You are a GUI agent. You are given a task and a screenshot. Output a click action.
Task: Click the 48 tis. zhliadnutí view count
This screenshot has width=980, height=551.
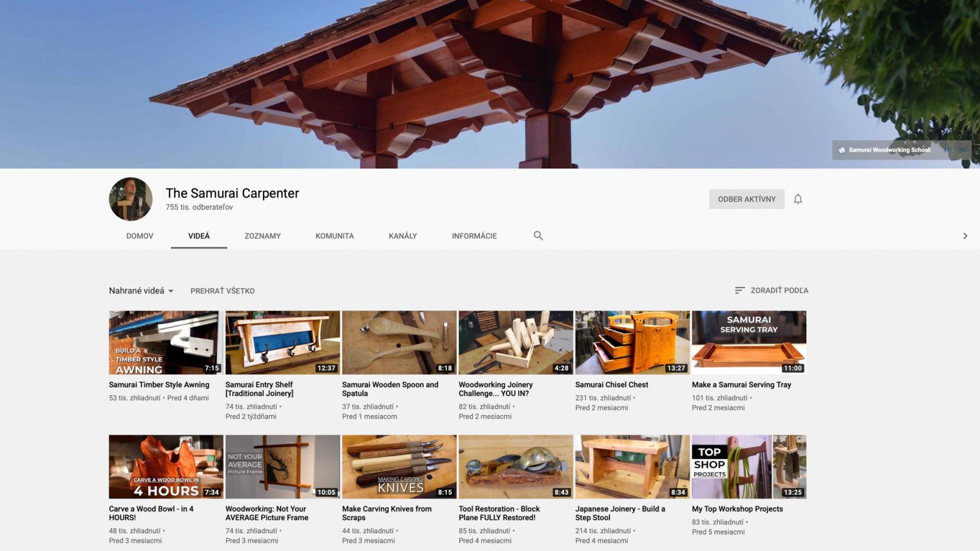(x=135, y=531)
